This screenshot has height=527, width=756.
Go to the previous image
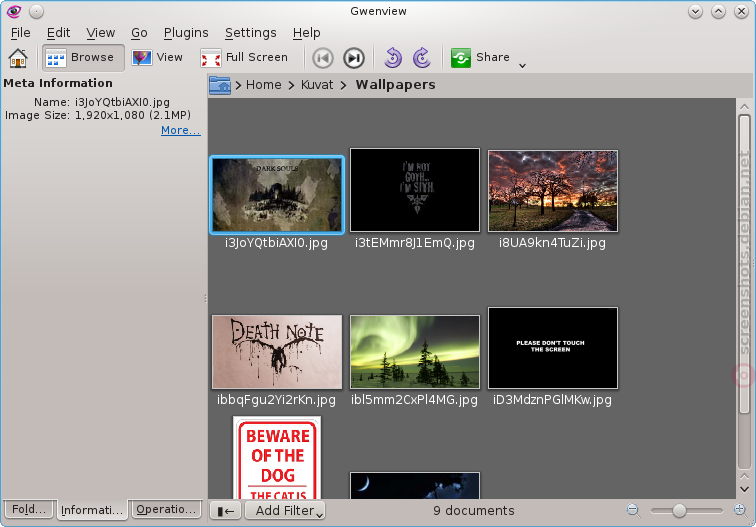click(323, 58)
